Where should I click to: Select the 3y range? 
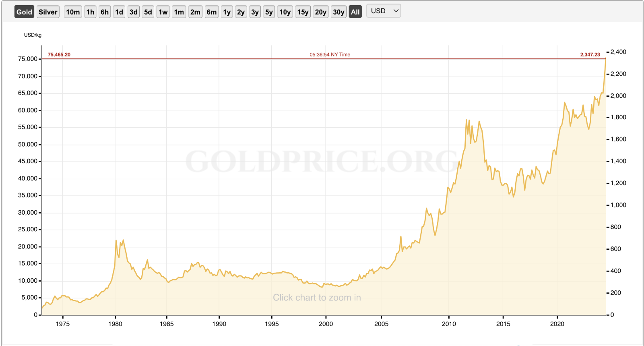click(x=255, y=12)
